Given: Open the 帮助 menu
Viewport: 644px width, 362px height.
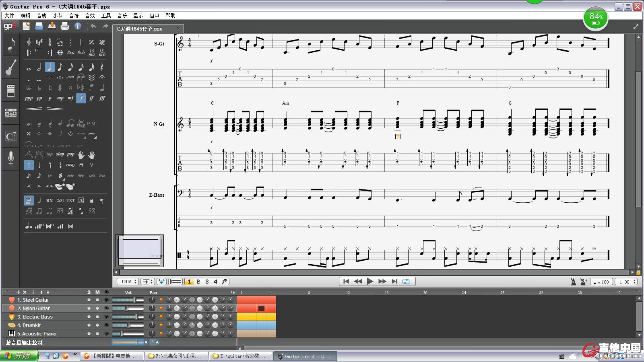Looking at the screenshot, I should [x=171, y=15].
